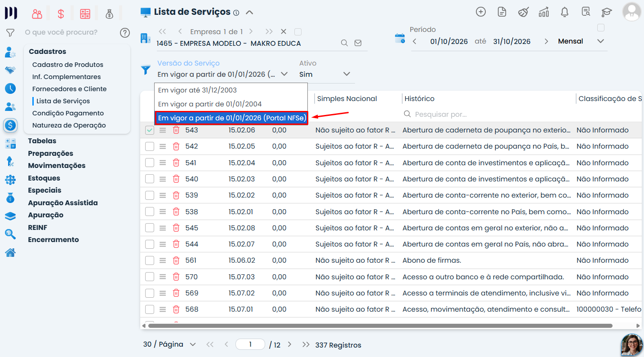This screenshot has width=644, height=357.
Task: Open the home icon in left sidebar
Action: (10, 253)
